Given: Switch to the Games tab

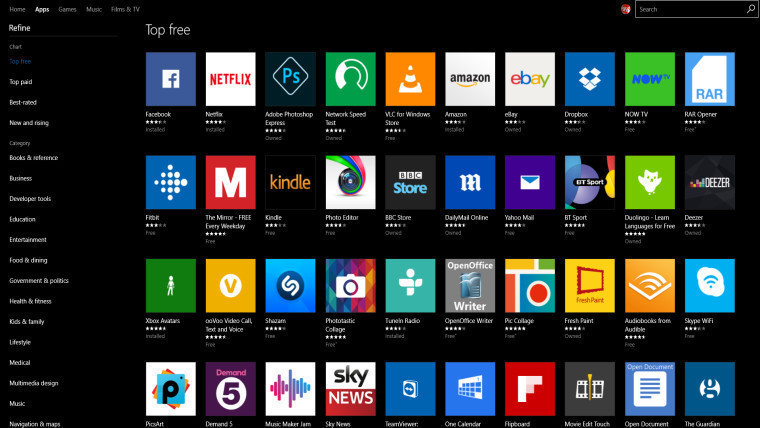Looking at the screenshot, I should tap(67, 9).
